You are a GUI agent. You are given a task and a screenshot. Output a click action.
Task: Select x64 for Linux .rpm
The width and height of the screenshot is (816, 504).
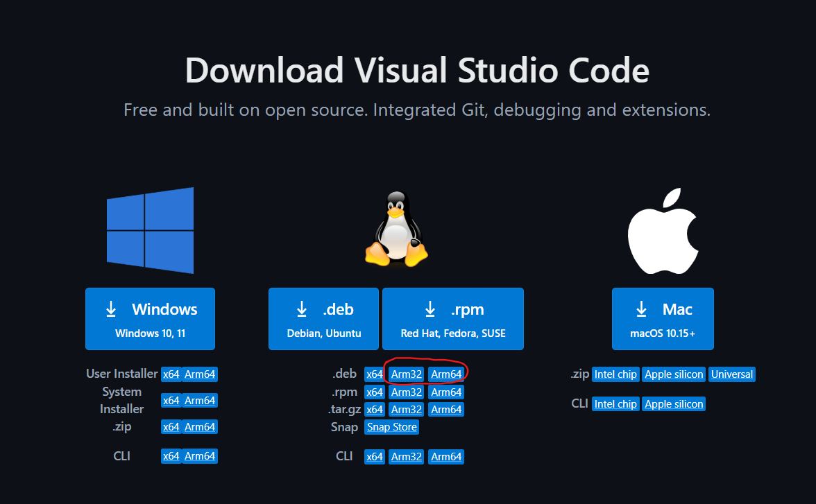pyautogui.click(x=375, y=392)
